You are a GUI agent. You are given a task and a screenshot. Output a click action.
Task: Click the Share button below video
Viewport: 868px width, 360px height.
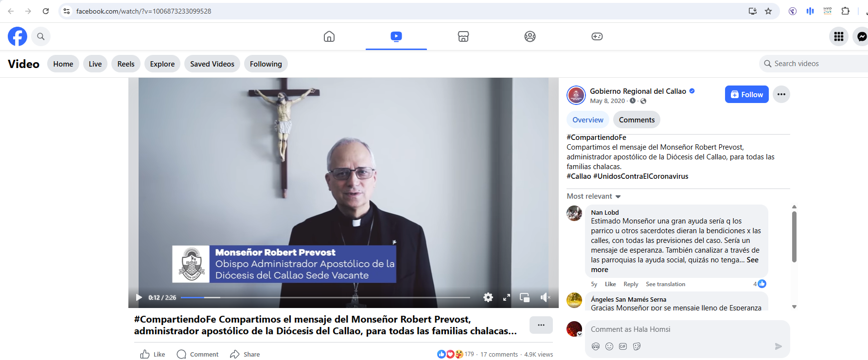tap(245, 354)
